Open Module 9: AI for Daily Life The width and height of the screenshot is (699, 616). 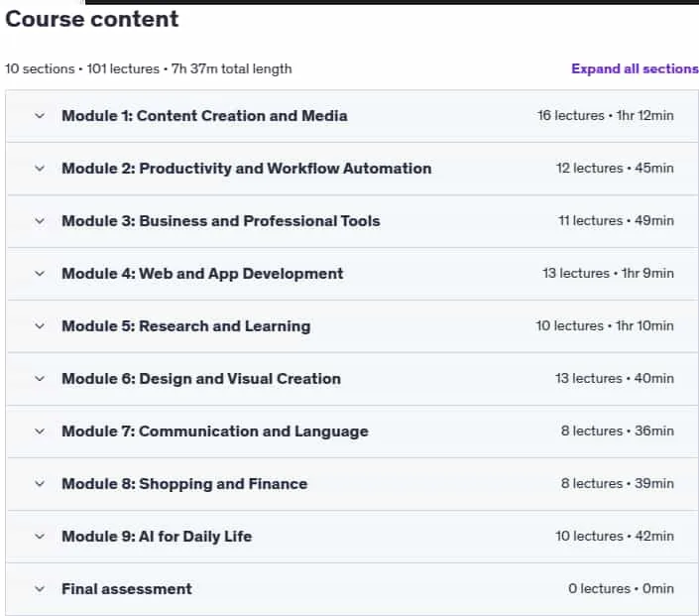157,537
